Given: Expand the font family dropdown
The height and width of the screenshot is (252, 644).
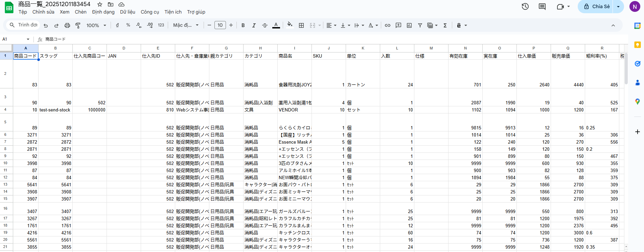Looking at the screenshot, I should (x=186, y=25).
